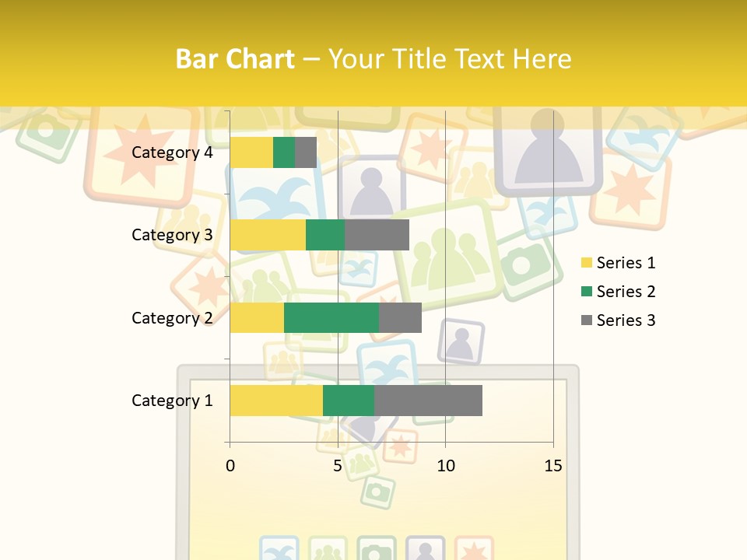This screenshot has height=560, width=747.
Task: Click the Series 2 green legend swatch
Action: [x=587, y=292]
